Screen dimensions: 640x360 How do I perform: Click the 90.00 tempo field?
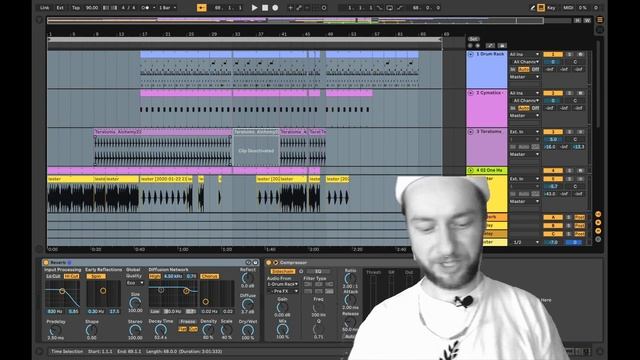coord(92,8)
